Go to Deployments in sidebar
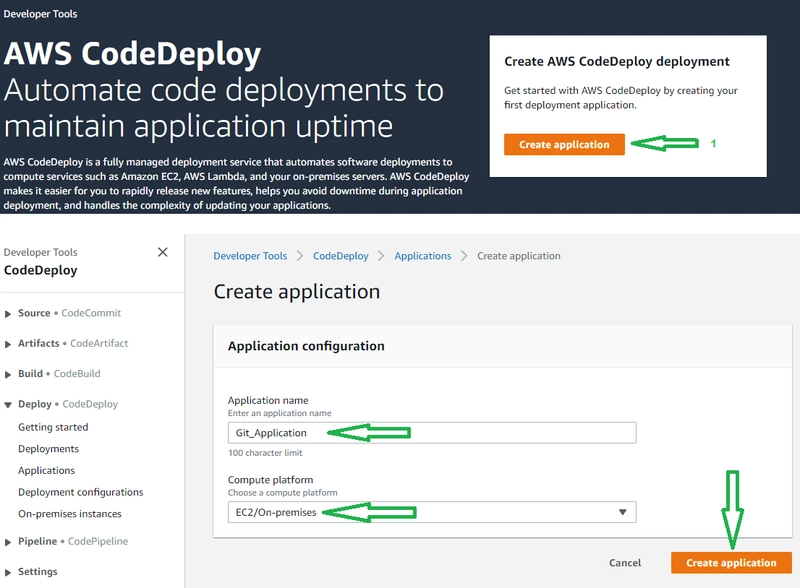The width and height of the screenshot is (800, 588). pyautogui.click(x=48, y=449)
